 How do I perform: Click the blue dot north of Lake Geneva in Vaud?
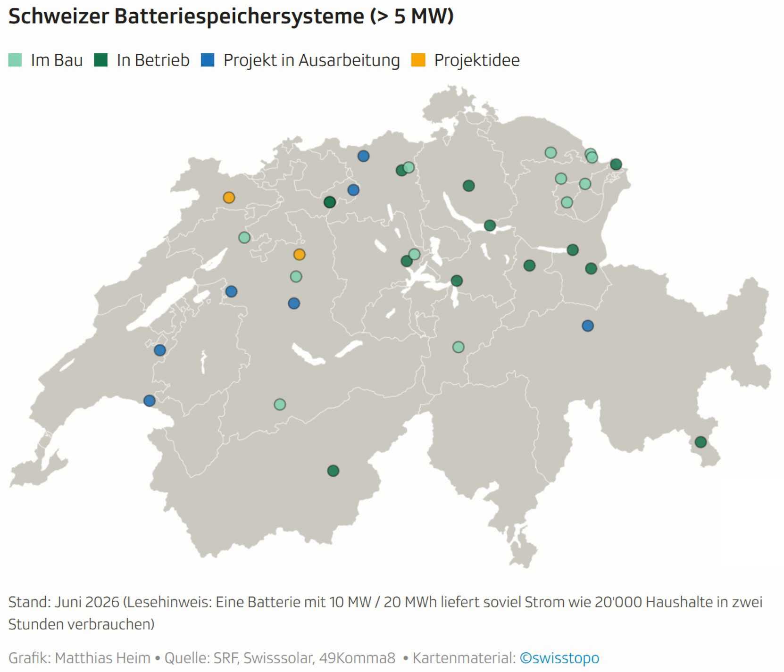coord(160,350)
